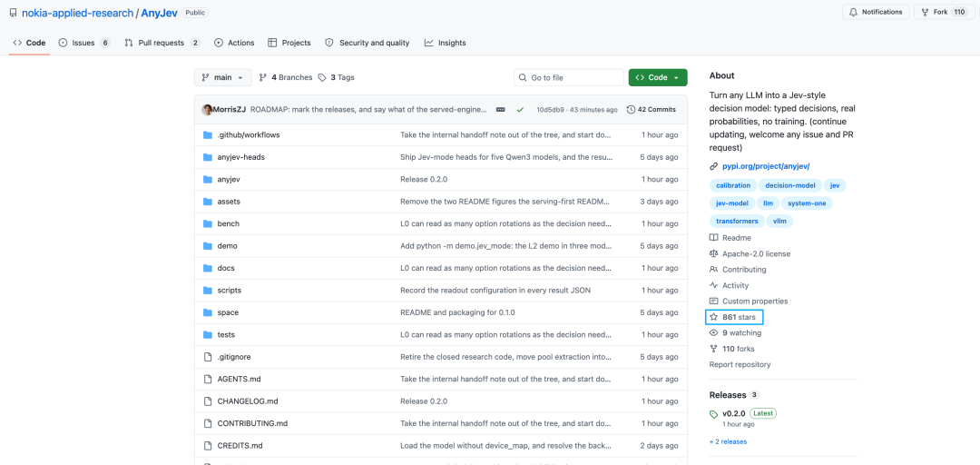Open the Activity link
This screenshot has height=465, width=980.
pyautogui.click(x=729, y=285)
